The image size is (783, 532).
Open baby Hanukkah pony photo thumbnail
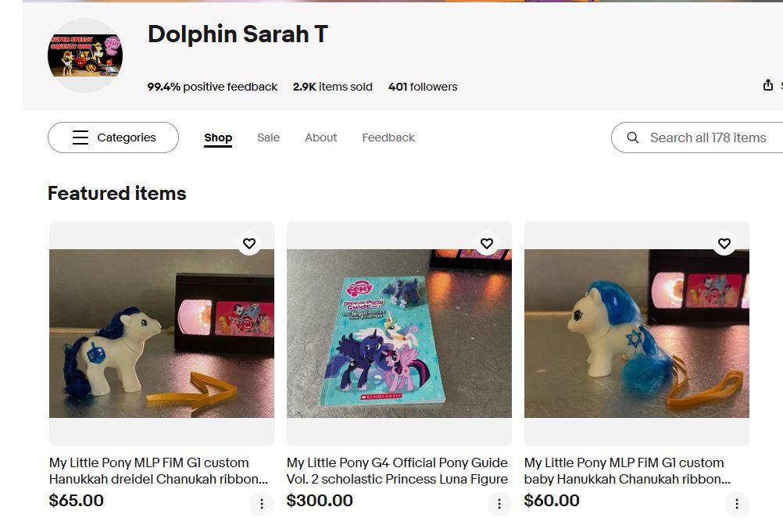pyautogui.click(x=637, y=334)
